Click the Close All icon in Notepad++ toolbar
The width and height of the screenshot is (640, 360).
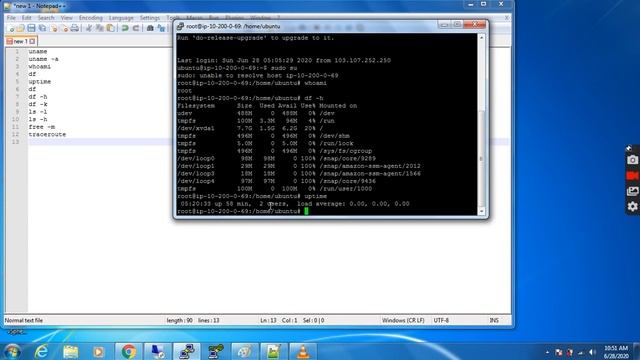(64, 28)
